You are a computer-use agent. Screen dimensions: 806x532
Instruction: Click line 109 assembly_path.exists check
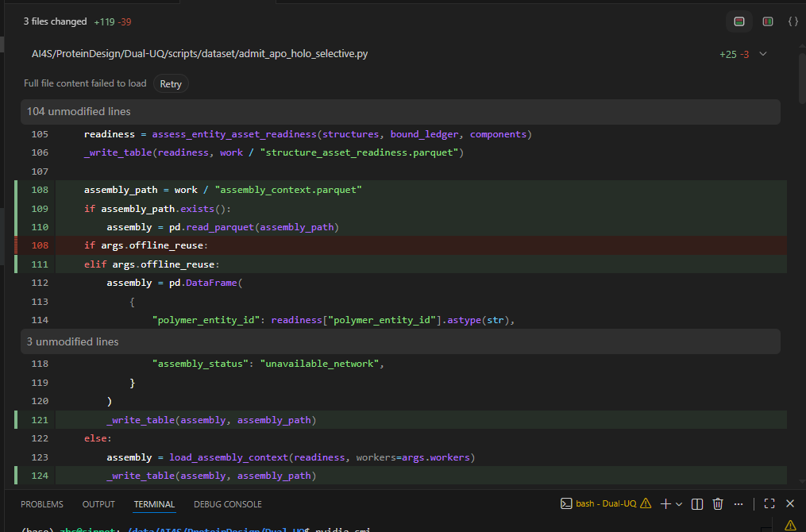(x=157, y=209)
